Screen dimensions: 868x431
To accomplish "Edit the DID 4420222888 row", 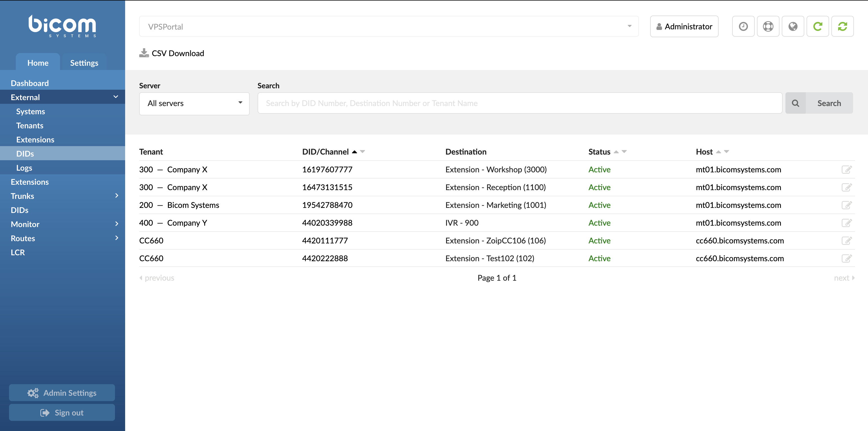I will pyautogui.click(x=846, y=258).
